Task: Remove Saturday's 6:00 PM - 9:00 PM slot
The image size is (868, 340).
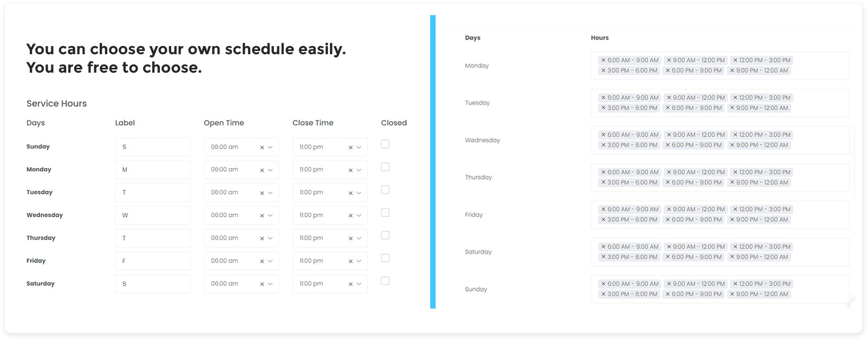Action: (x=668, y=257)
